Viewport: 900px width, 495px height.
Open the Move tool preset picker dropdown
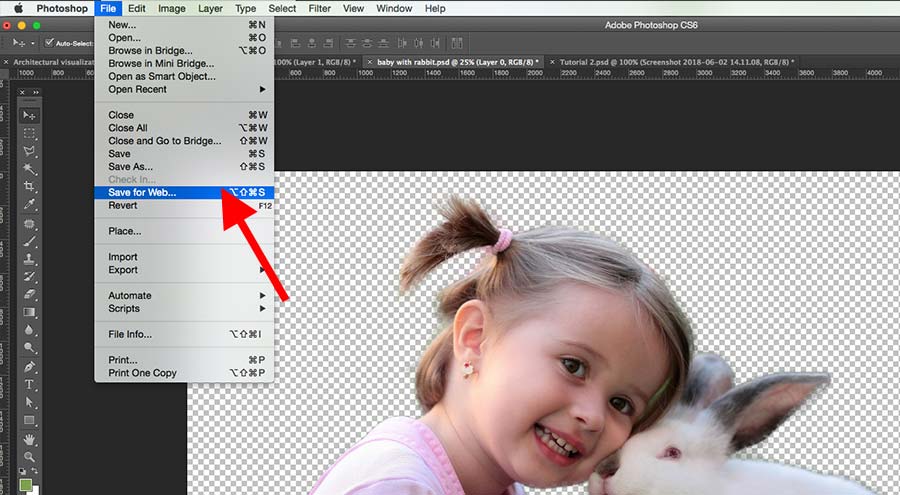(x=33, y=43)
